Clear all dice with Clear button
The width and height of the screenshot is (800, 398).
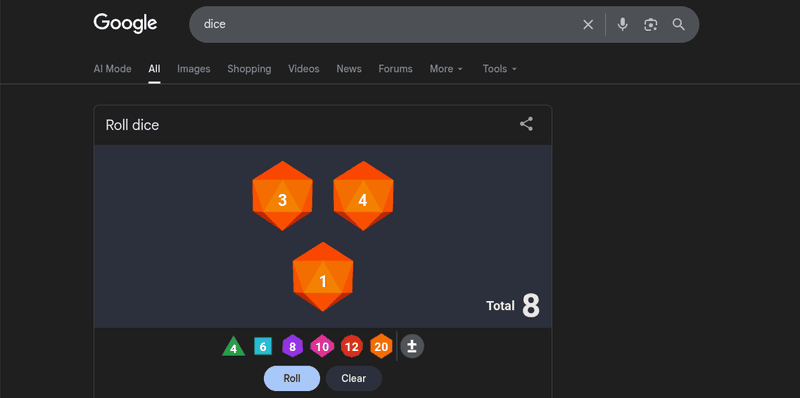[x=354, y=378]
